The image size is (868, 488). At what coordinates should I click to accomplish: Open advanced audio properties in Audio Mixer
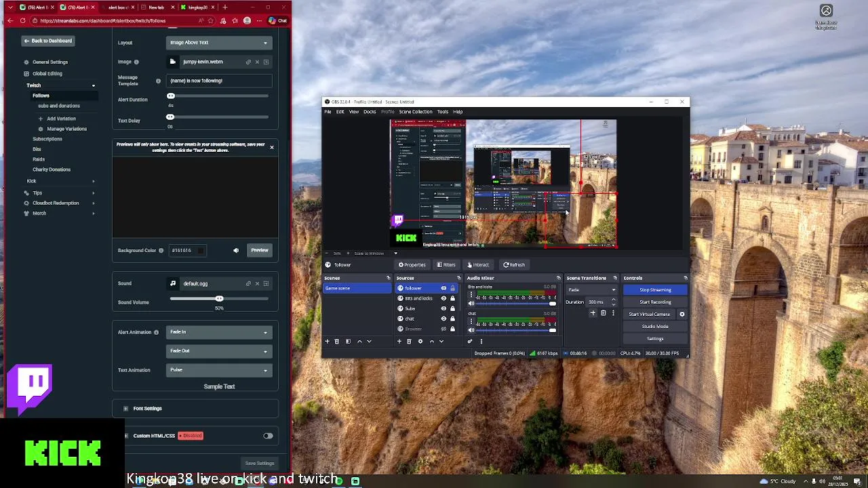tap(469, 342)
